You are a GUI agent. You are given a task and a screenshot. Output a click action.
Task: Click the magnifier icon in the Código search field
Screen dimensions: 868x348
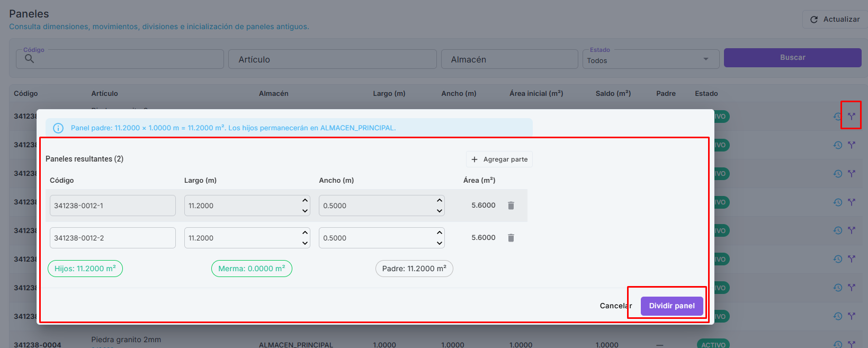[30, 59]
